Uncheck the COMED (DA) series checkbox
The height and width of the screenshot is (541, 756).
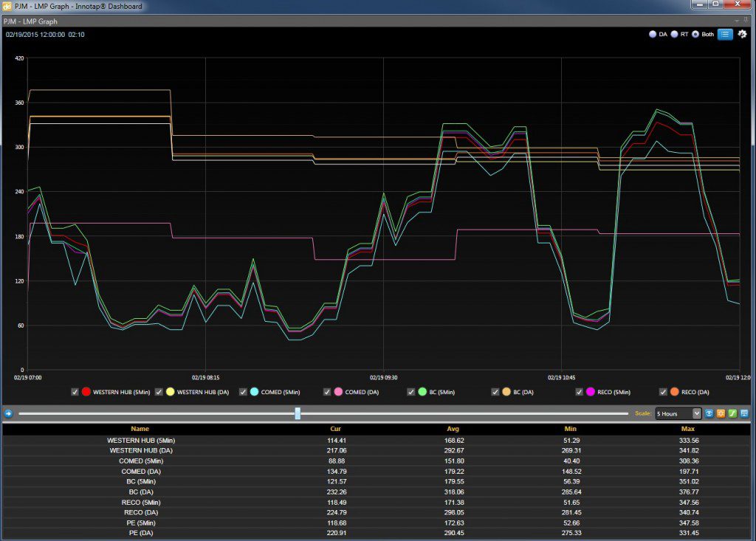coord(327,392)
